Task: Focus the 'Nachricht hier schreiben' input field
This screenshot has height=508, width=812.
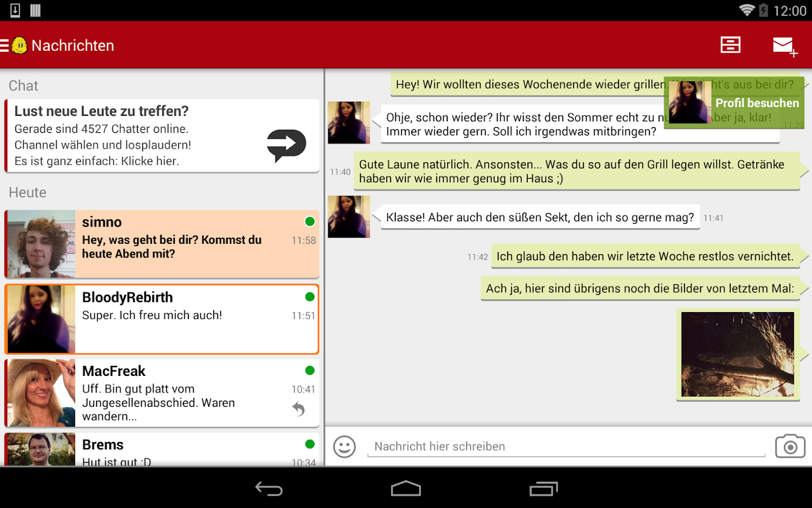Action: point(566,446)
